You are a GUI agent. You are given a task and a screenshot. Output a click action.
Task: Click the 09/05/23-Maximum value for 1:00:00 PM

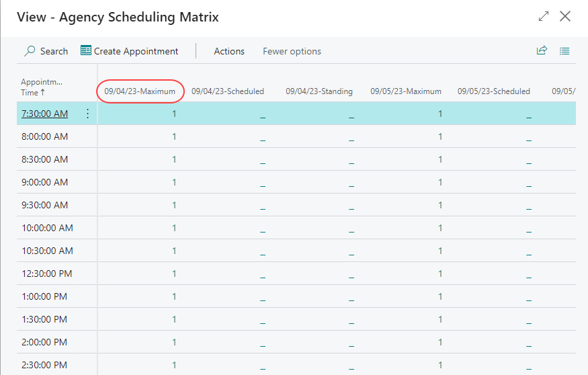(440, 296)
